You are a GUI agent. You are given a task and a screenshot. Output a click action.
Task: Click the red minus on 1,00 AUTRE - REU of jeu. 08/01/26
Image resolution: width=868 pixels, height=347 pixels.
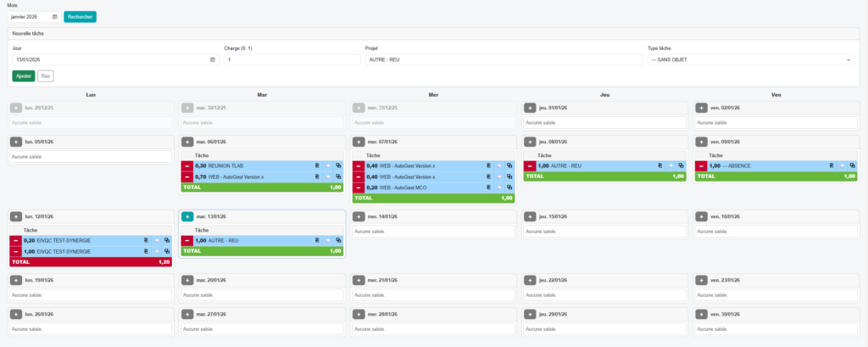click(x=529, y=166)
